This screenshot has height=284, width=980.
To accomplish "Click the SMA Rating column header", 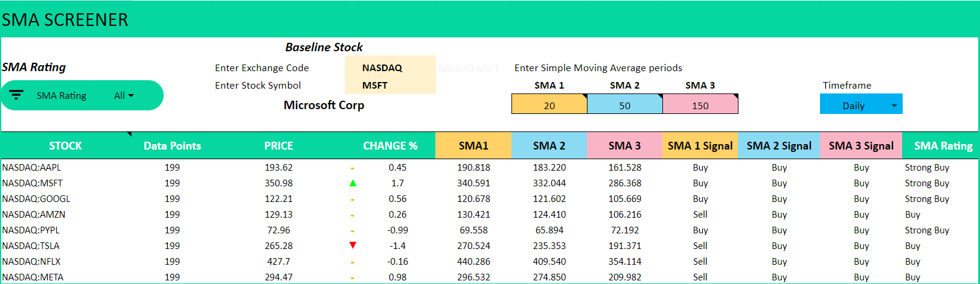I will 941,145.
